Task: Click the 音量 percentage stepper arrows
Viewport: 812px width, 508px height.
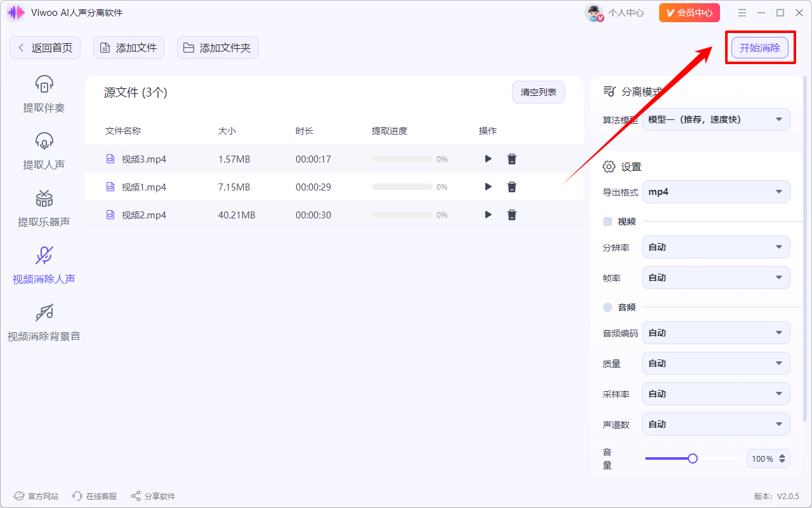Action: coord(783,458)
